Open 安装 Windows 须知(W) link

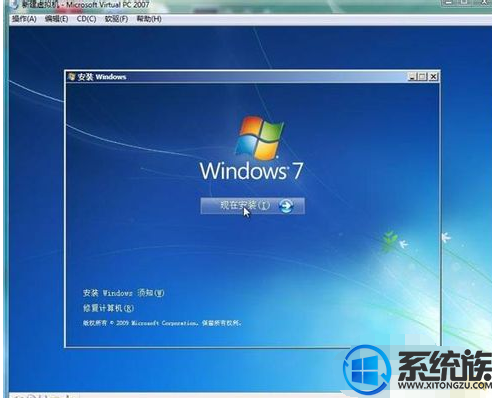click(123, 293)
